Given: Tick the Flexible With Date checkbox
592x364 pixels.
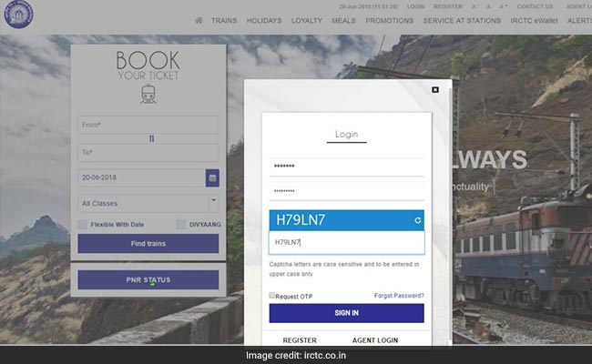Looking at the screenshot, I should pos(83,224).
